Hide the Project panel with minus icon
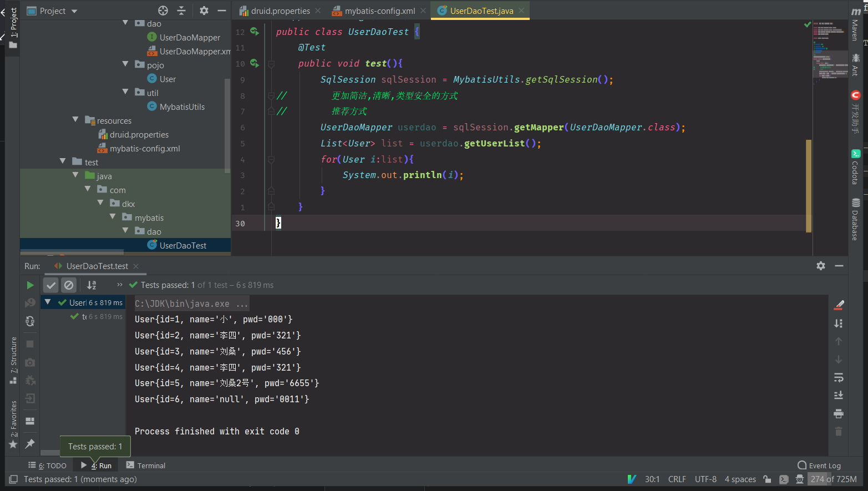The image size is (868, 491). pos(222,11)
